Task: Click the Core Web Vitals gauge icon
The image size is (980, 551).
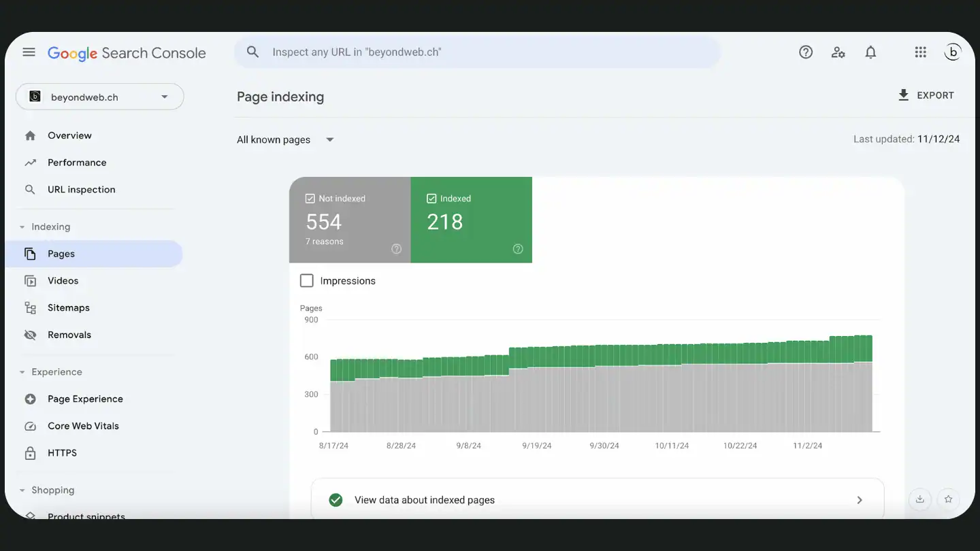Action: point(30,427)
